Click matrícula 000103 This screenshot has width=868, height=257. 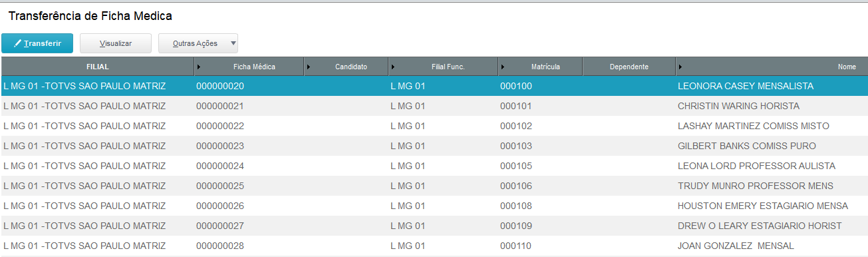pos(515,146)
